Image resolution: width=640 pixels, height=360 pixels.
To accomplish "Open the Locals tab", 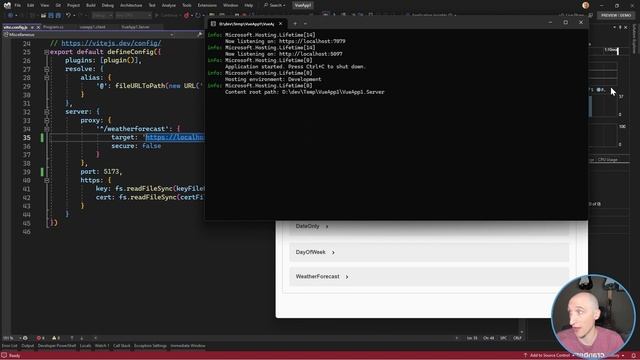I will pyautogui.click(x=85, y=346).
